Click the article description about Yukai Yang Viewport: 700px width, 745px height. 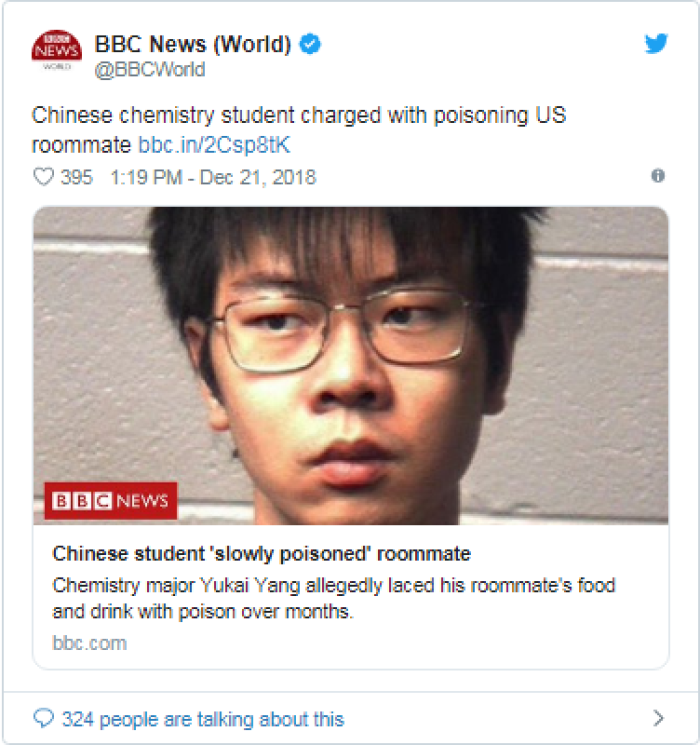pyautogui.click(x=334, y=598)
